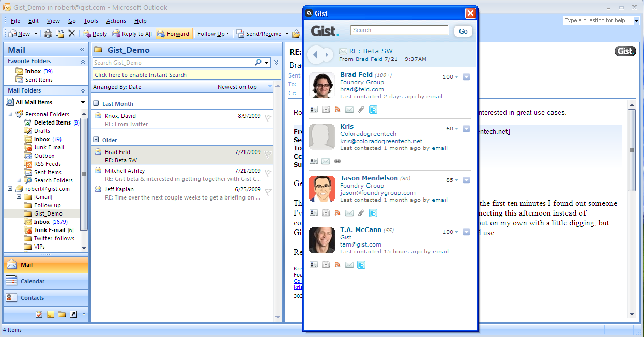Toggle flag on Mitchell Ashley message
Screen dimensions: 644x337
tap(268, 173)
